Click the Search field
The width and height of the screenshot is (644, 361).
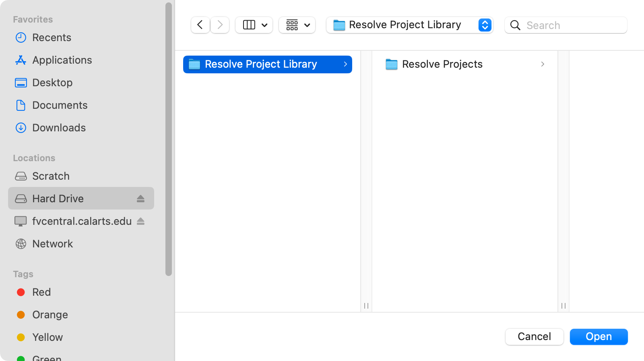point(566,25)
